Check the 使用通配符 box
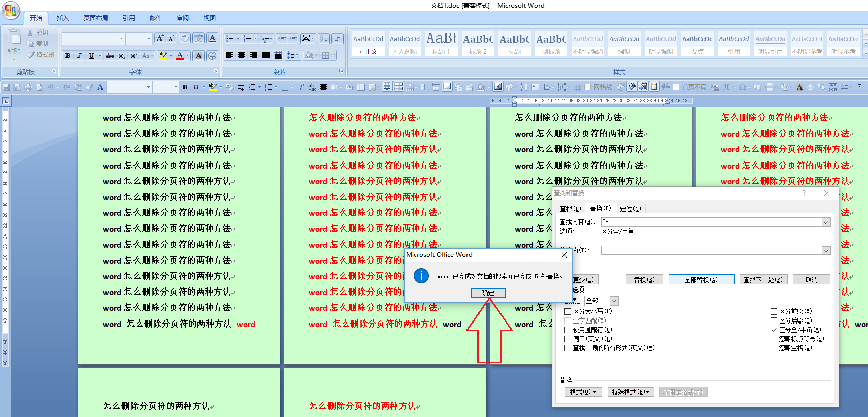Viewport: 868px width, 417px height. click(x=568, y=330)
